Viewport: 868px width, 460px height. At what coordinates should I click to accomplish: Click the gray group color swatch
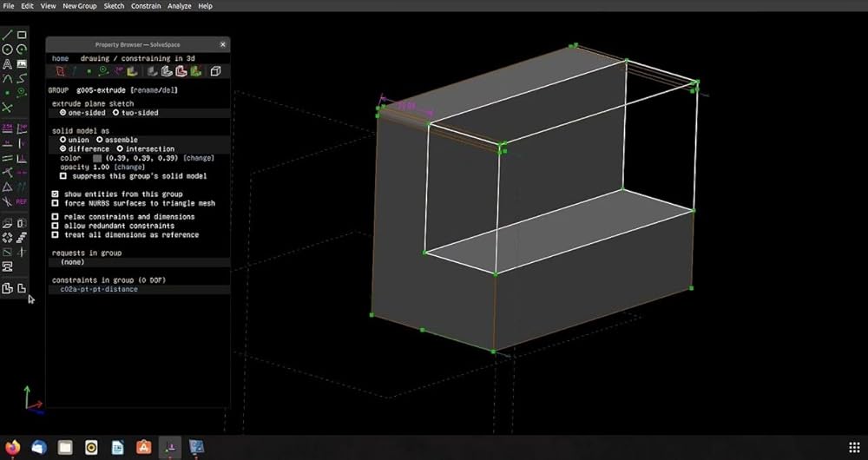pyautogui.click(x=97, y=158)
